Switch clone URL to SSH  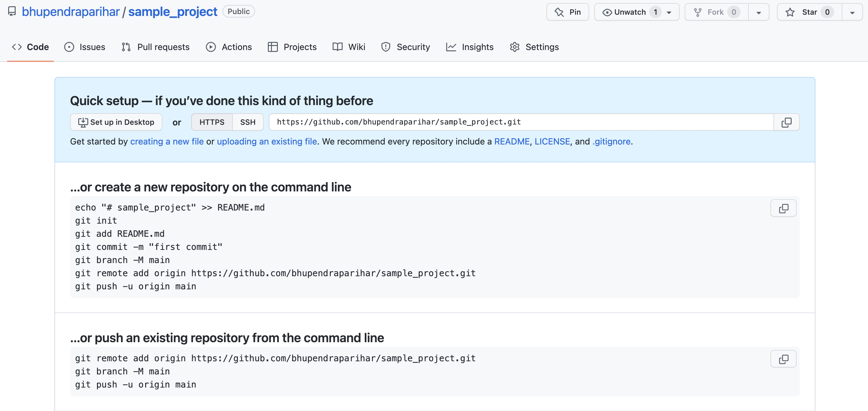click(248, 122)
